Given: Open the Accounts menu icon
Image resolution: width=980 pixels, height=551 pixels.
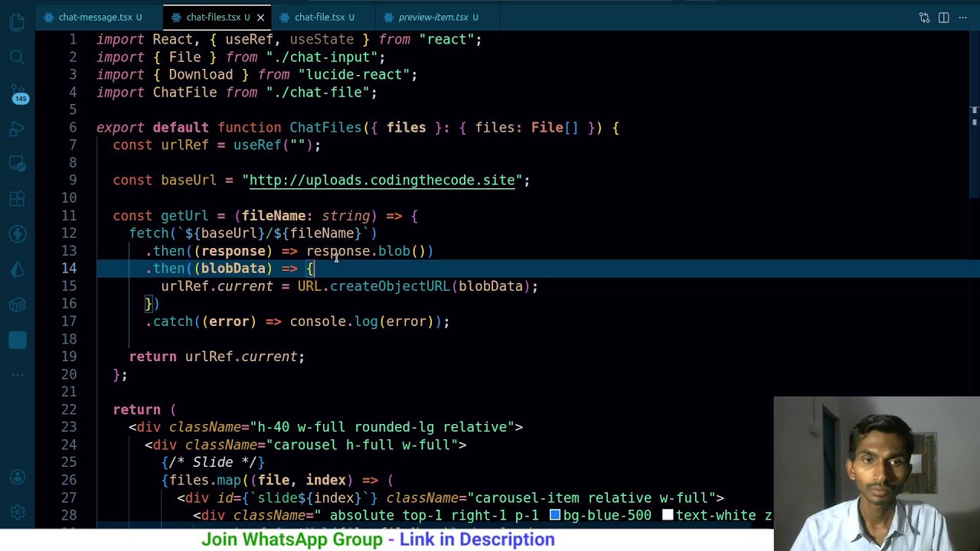Looking at the screenshot, I should coord(17,478).
